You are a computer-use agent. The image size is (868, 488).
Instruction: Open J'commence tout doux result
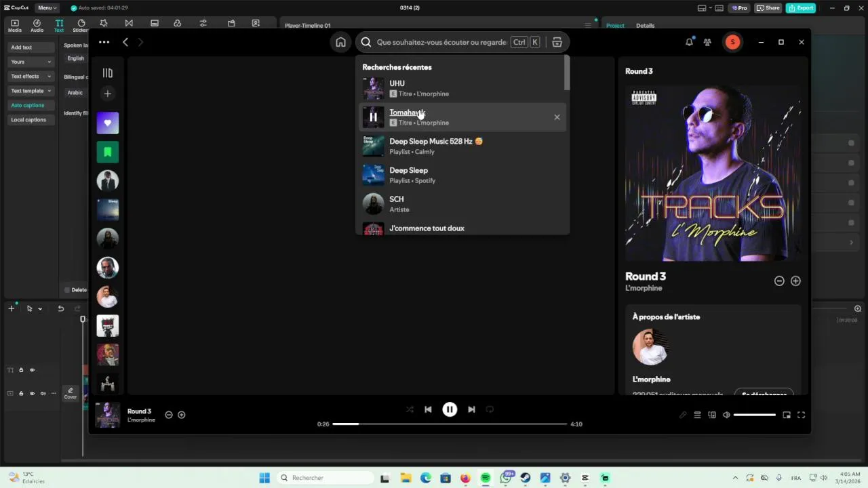click(x=462, y=228)
